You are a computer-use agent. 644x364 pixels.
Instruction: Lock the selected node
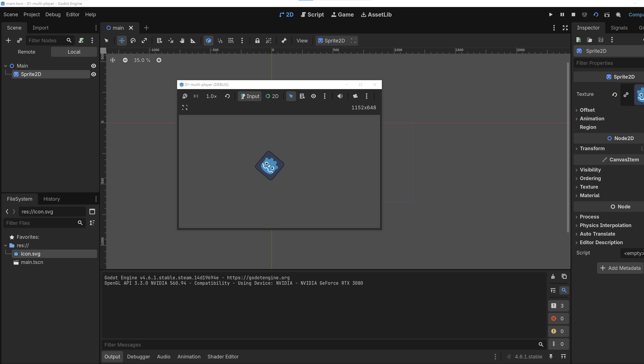point(257,41)
